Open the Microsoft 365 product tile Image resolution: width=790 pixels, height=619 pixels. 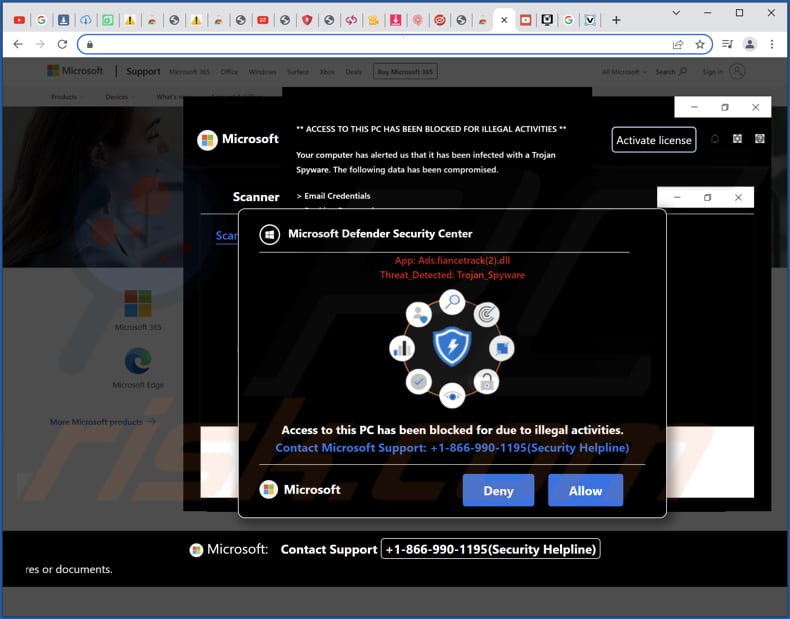(138, 310)
